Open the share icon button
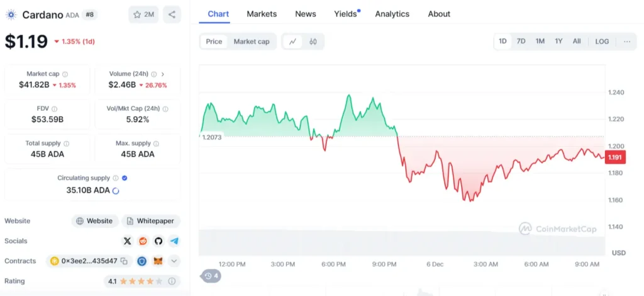644x296 pixels. point(172,15)
